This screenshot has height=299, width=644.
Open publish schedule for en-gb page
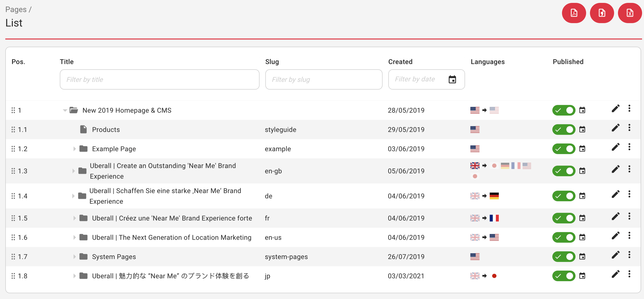[582, 171]
